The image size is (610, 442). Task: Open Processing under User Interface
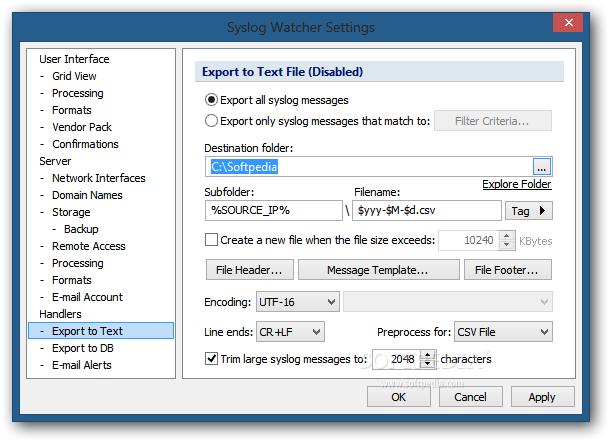point(78,93)
